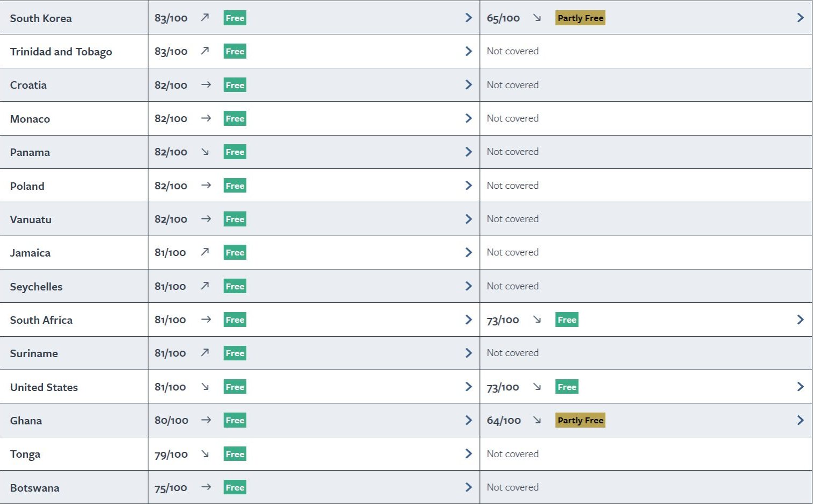
Task: Click United States 81/100 score
Action: [170, 387]
